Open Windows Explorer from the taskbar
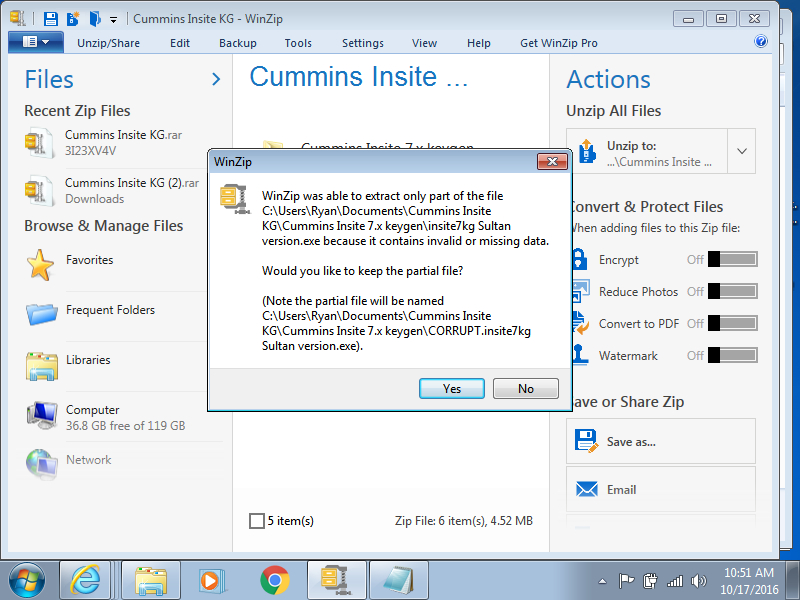Viewport: 800px width, 600px height. point(151,581)
